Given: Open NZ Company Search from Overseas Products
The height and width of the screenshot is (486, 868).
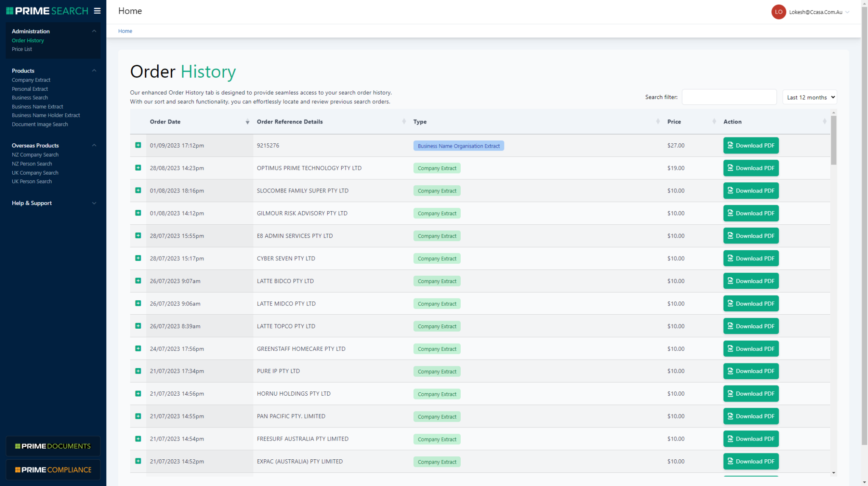Looking at the screenshot, I should click(35, 154).
